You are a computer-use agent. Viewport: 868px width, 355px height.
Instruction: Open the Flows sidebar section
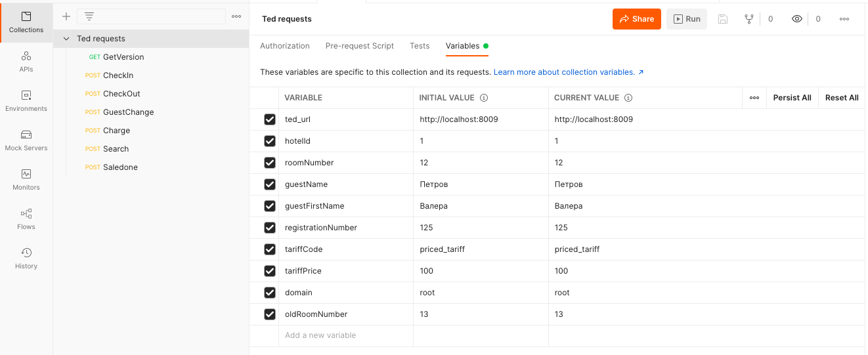tap(26, 219)
